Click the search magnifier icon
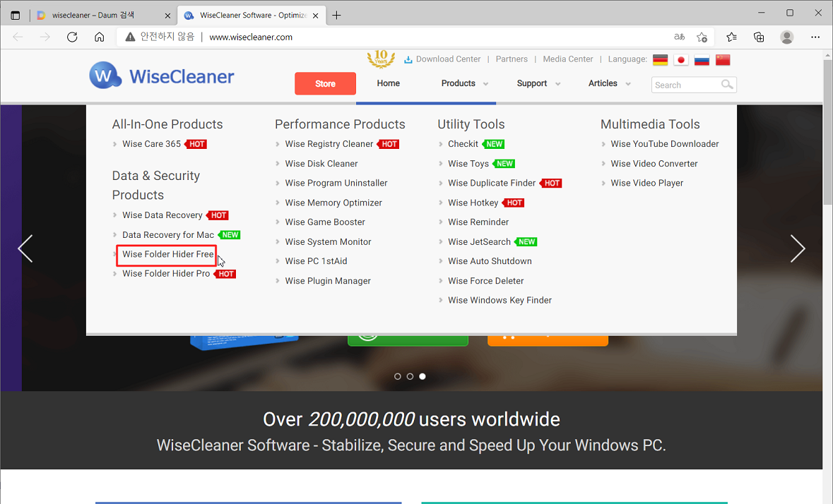This screenshot has height=504, width=833. (727, 85)
